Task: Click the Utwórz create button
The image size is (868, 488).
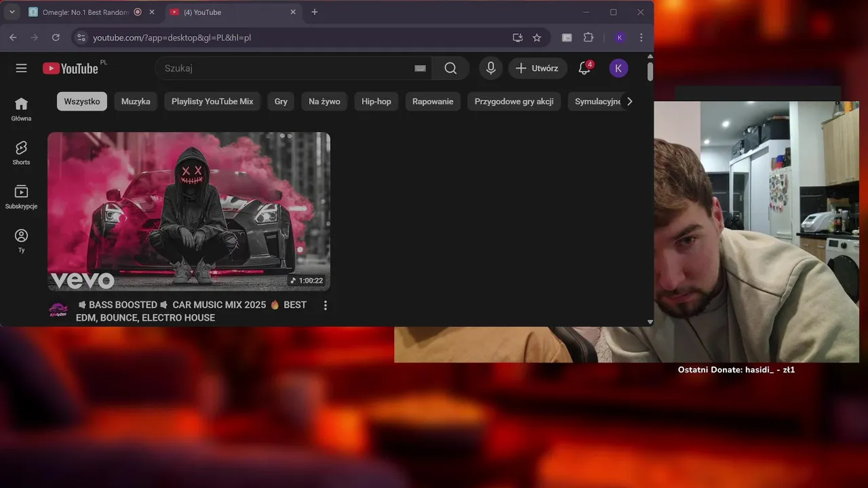Action: point(537,68)
